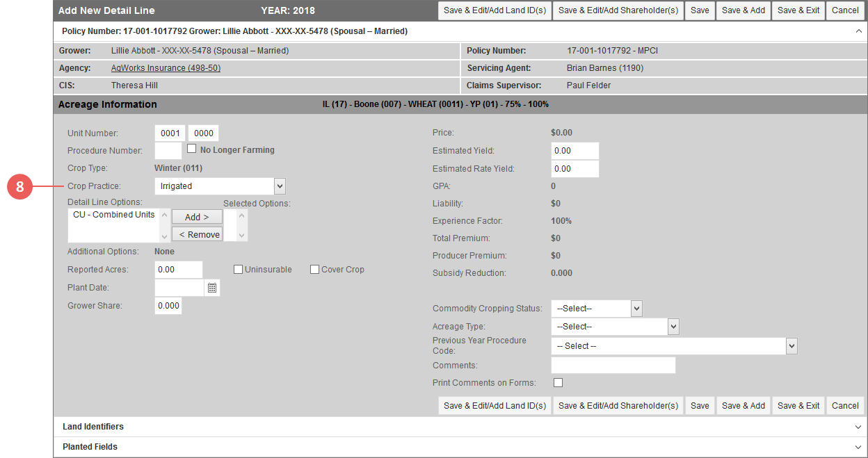The image size is (868, 458).
Task: Toggle Print Comments on Forms checkbox
Action: (558, 383)
